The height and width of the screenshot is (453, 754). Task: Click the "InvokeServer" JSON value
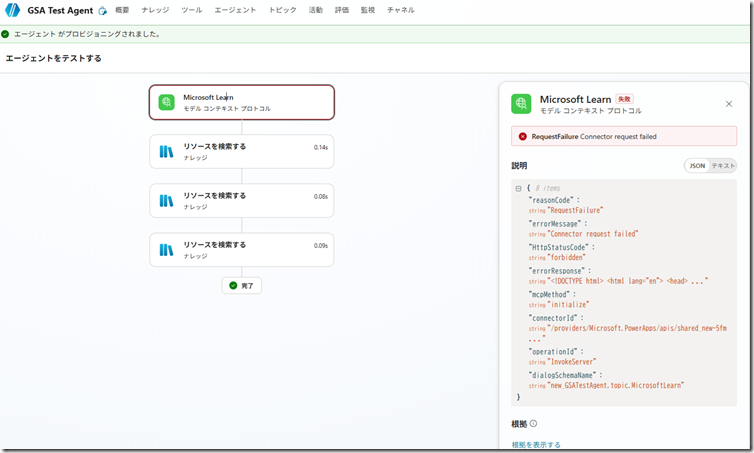click(x=572, y=362)
